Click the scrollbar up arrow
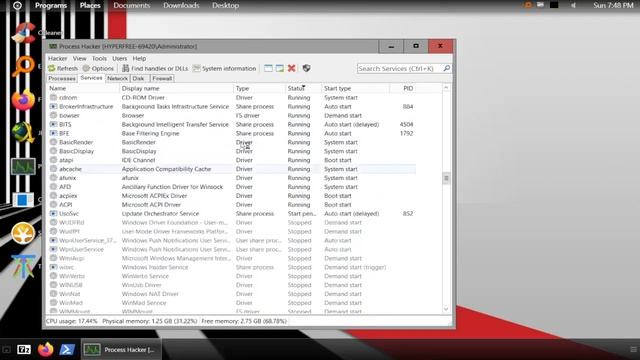Viewport: 640px width, 360px height. pos(446,88)
